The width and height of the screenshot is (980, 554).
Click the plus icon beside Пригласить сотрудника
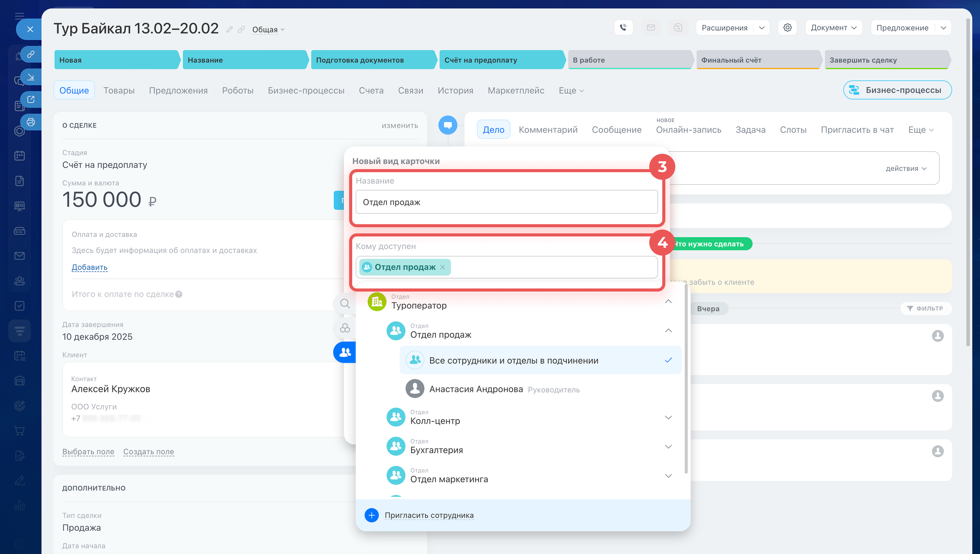tap(371, 515)
